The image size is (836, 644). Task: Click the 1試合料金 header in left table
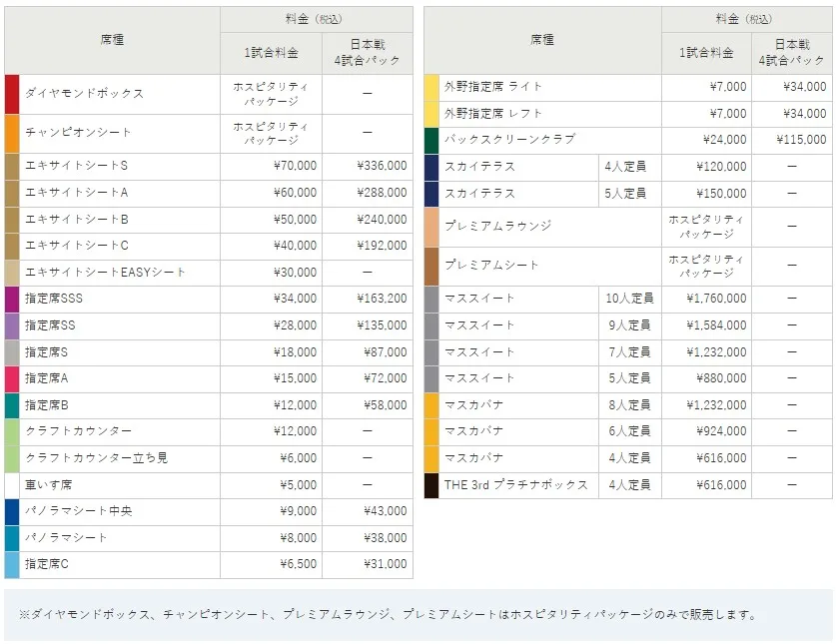(x=271, y=53)
